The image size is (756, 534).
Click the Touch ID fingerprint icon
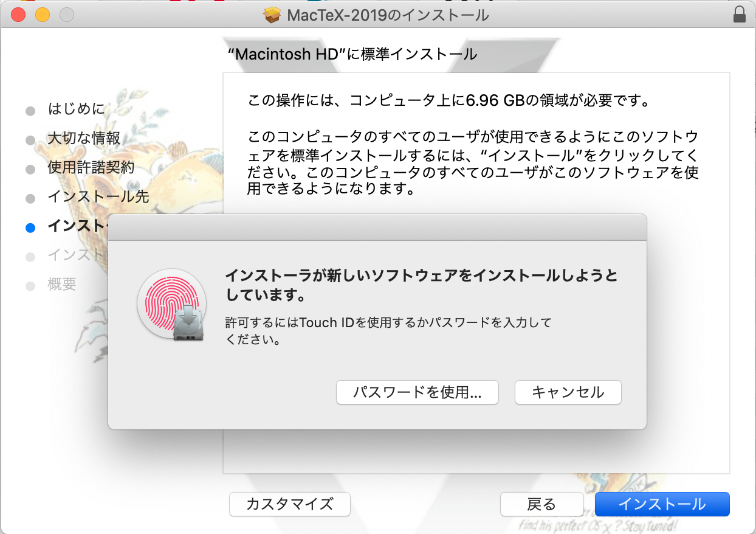pyautogui.click(x=172, y=303)
